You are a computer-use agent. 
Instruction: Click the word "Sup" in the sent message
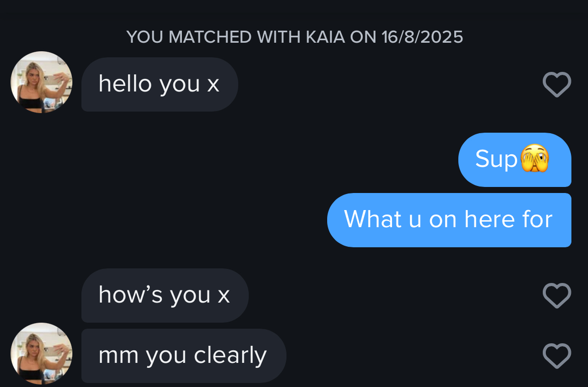pos(497,159)
